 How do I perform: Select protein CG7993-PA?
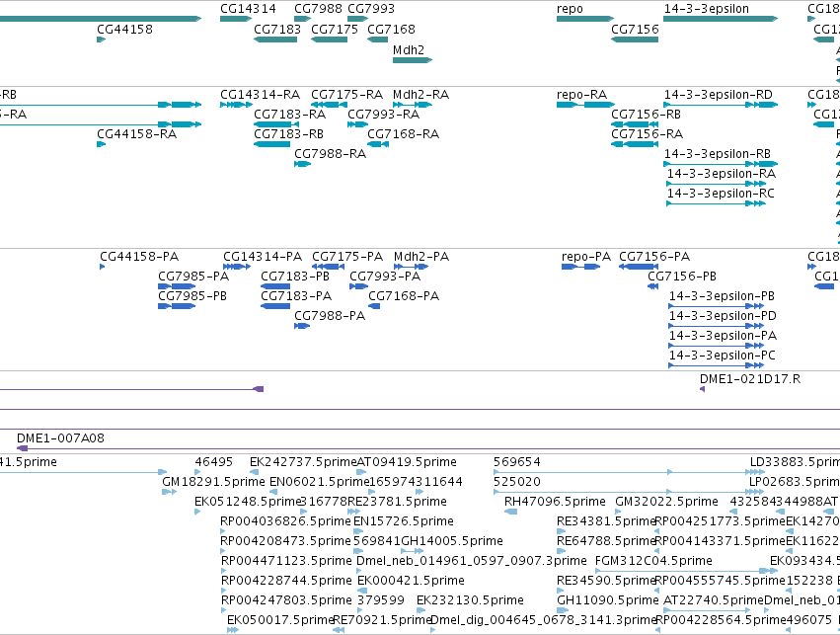pyautogui.click(x=359, y=286)
